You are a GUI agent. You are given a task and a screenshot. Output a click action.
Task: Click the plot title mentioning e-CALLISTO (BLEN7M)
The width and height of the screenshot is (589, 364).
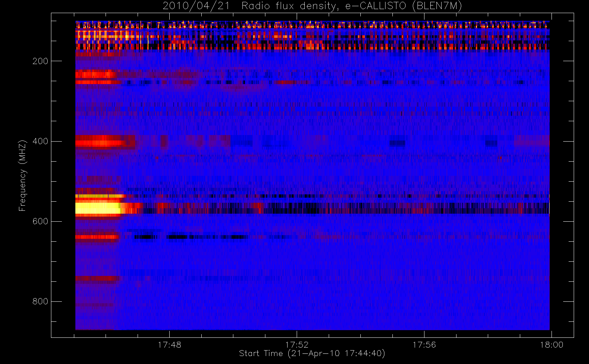click(x=312, y=6)
